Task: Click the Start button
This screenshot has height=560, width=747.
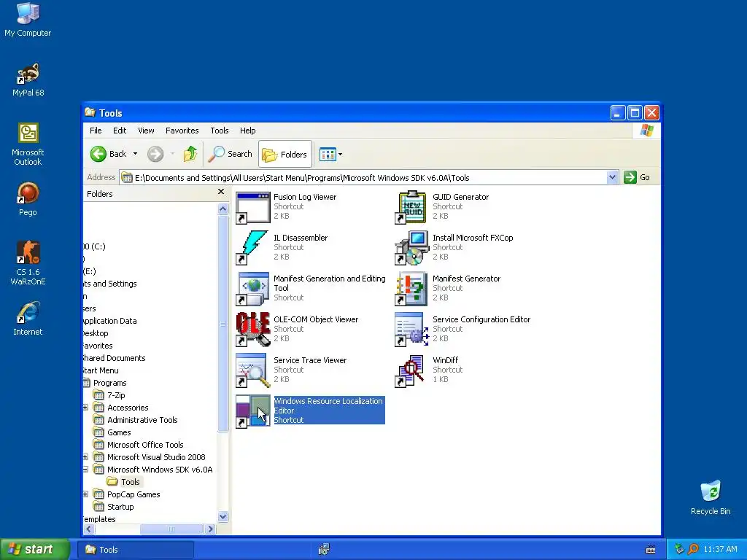Action: [x=35, y=549]
